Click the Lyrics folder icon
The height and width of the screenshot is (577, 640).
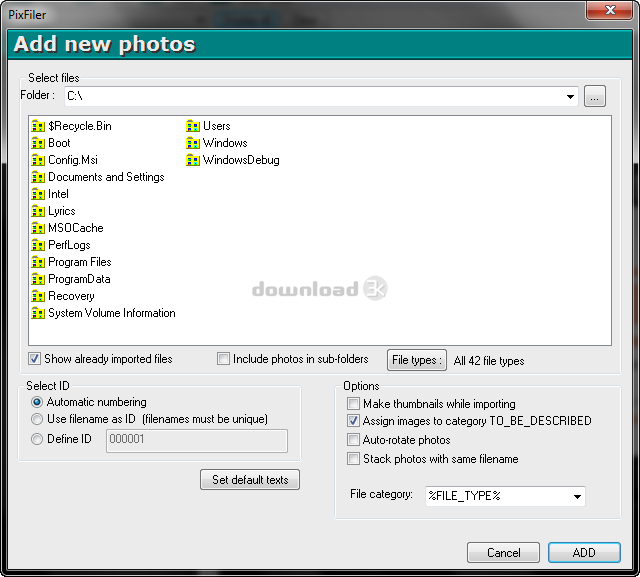(38, 211)
